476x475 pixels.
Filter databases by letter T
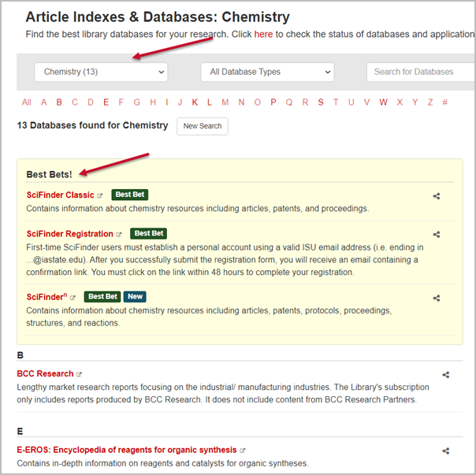[x=336, y=102]
